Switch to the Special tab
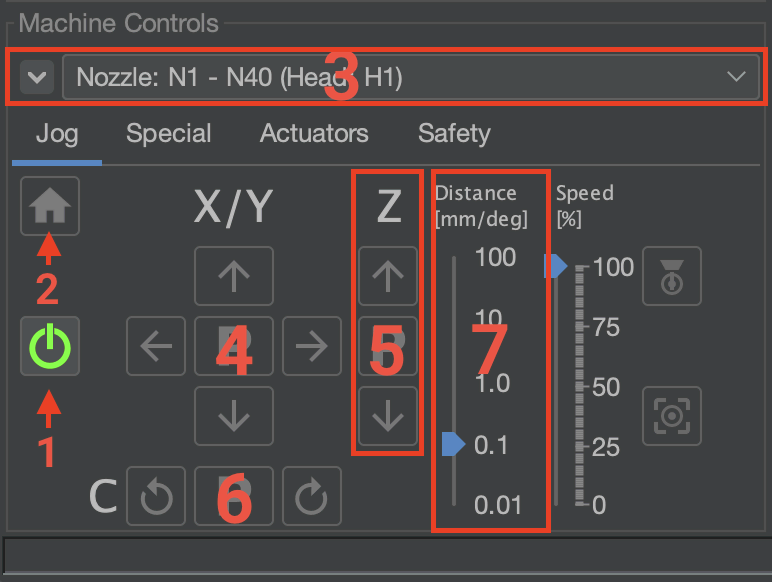 [168, 134]
